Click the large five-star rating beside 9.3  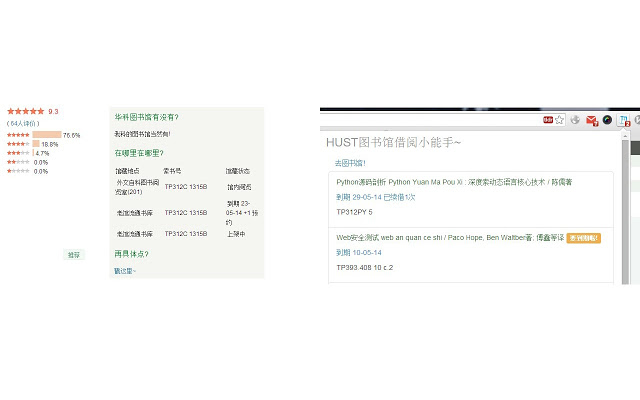(x=25, y=111)
